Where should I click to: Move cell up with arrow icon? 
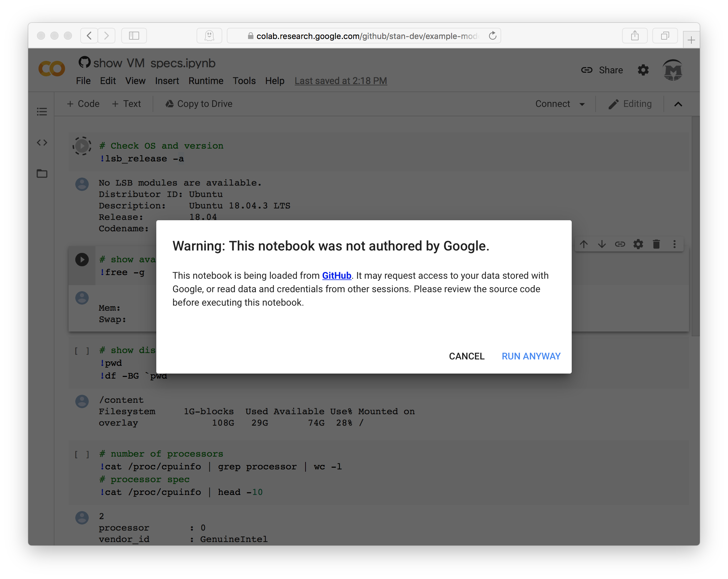click(584, 244)
